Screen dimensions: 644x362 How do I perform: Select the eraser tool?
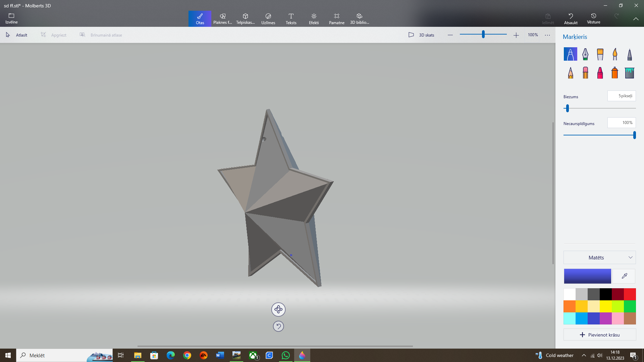coord(585,73)
